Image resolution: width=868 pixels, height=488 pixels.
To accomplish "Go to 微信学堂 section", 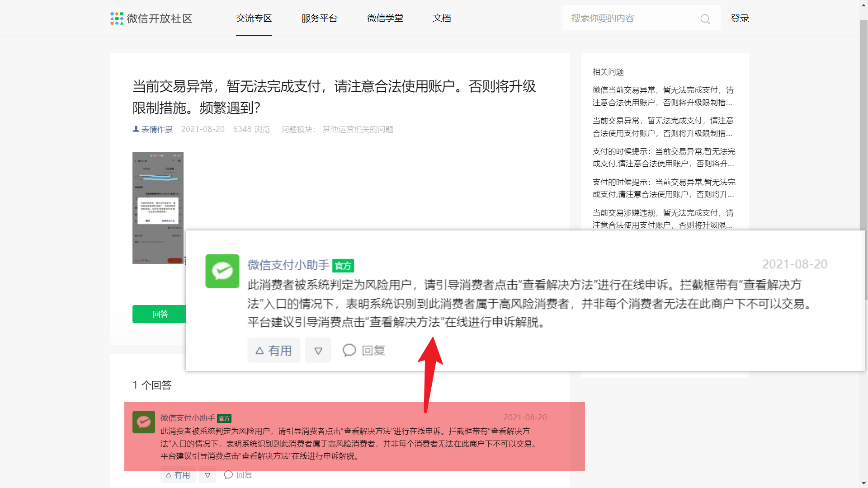I will point(385,19).
